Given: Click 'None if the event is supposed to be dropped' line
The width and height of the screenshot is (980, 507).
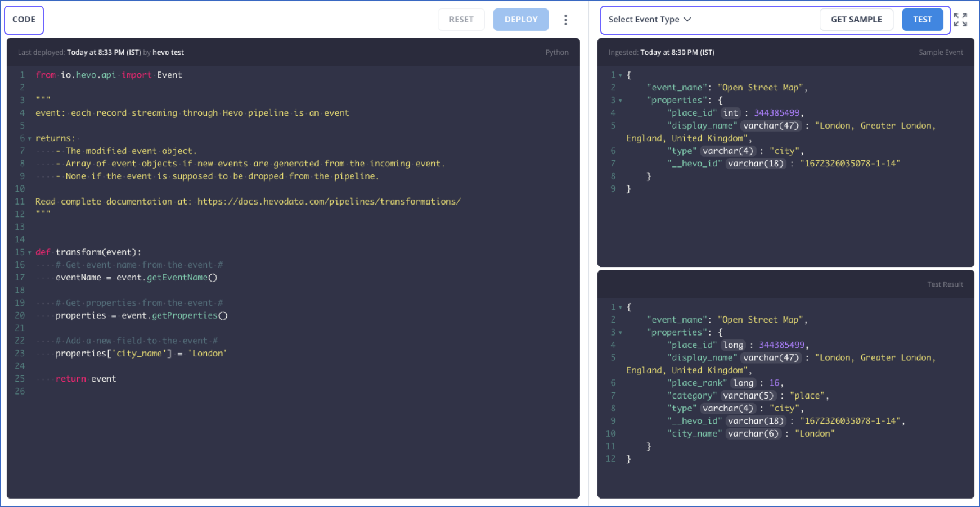Looking at the screenshot, I should [222, 176].
